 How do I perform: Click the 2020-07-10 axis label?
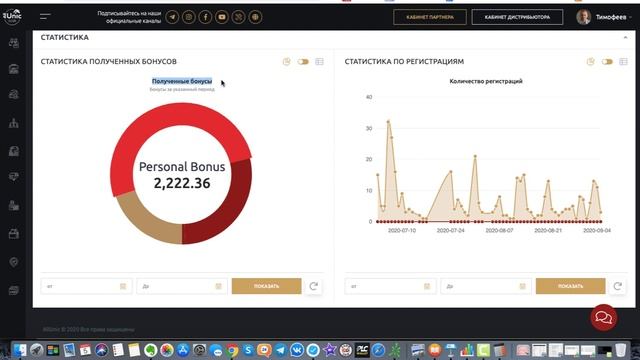pos(402,231)
